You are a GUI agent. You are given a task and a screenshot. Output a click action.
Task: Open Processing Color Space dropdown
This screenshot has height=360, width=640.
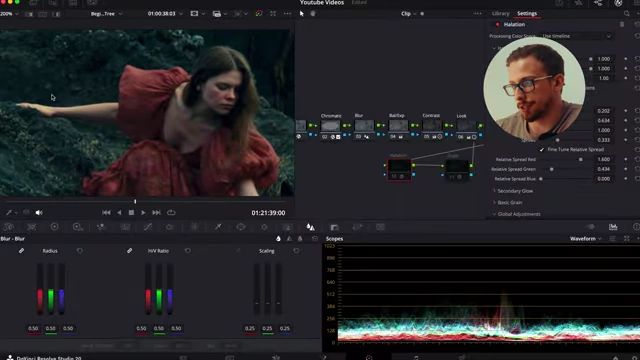tap(576, 36)
